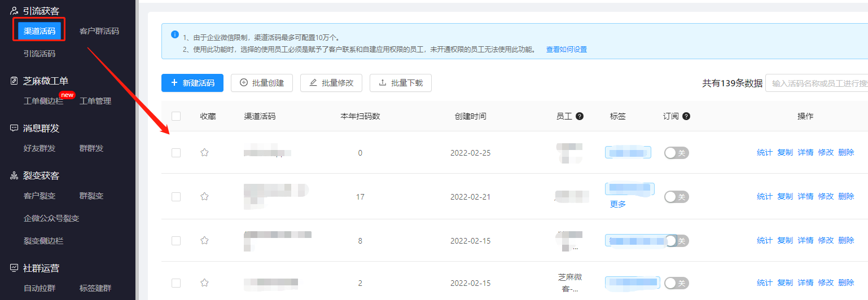Click the help icon next to 订阅
This screenshot has width=868, height=300.
coord(686,116)
